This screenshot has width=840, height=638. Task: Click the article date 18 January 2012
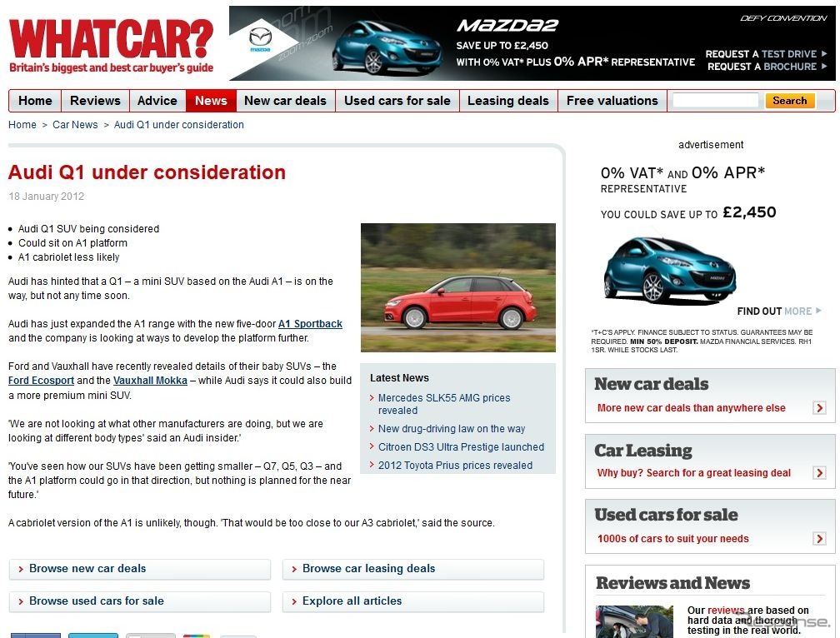click(47, 197)
